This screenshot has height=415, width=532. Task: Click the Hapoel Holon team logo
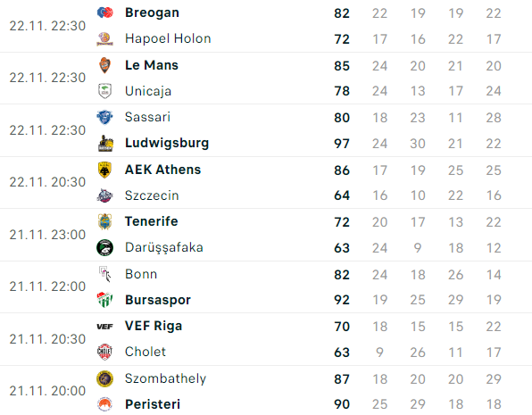104,38
